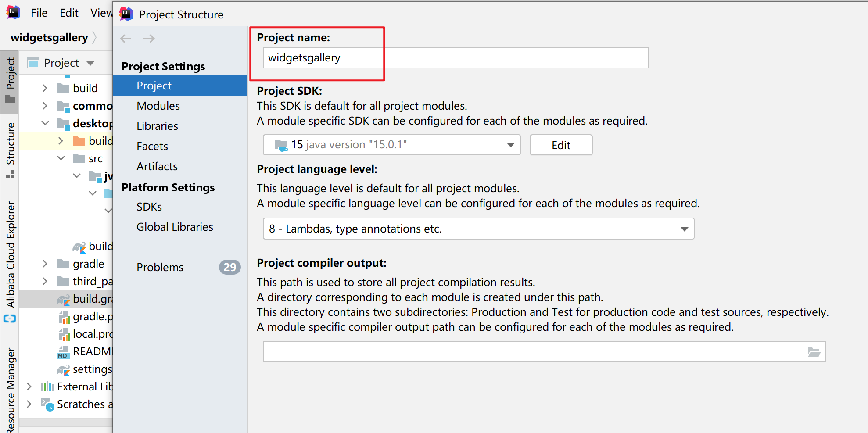
Task: Open the Edit menu
Action: (x=68, y=13)
